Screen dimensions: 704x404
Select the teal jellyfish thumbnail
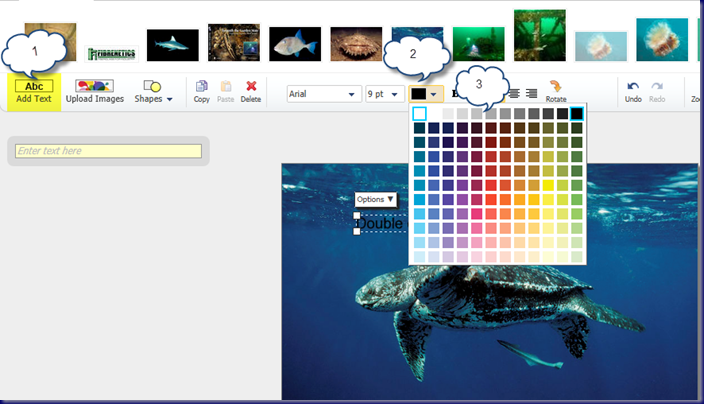point(662,40)
